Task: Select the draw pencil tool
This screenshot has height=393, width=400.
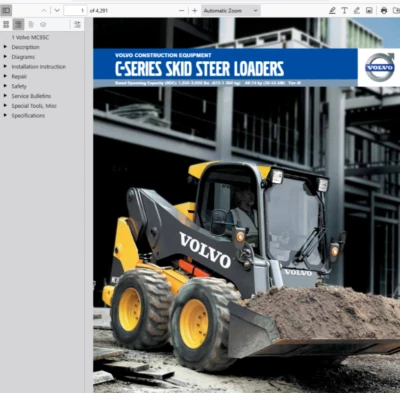Action: point(357,11)
